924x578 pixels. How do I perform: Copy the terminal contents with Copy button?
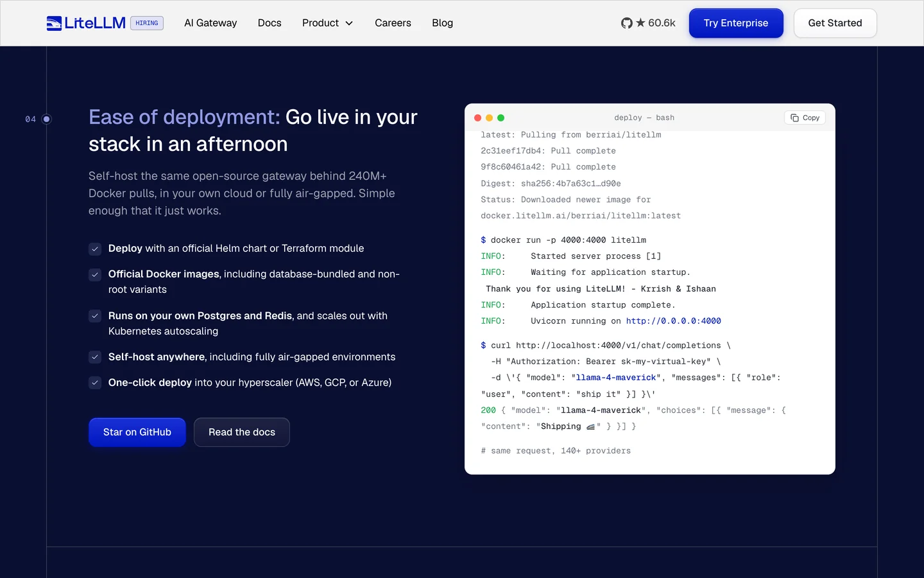(805, 118)
